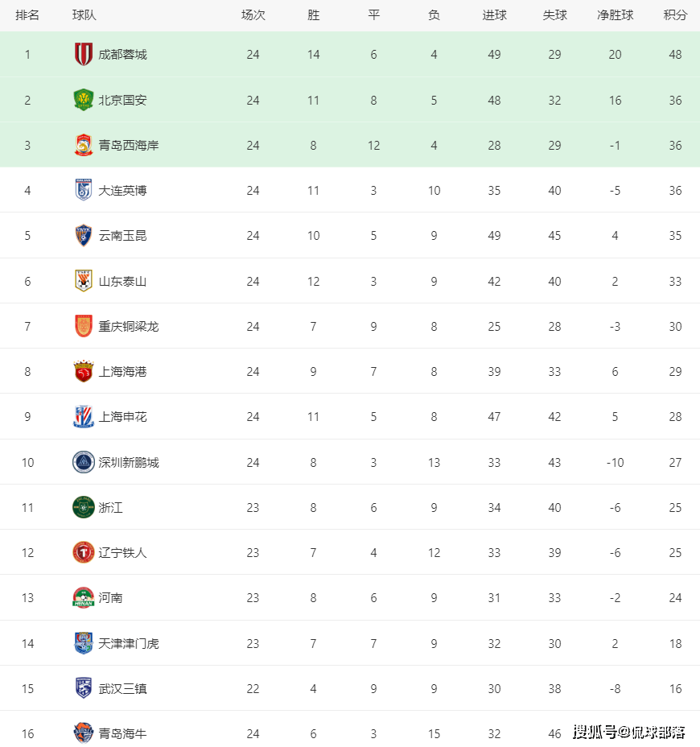Click the 深圳新鹏城 round badge

pyautogui.click(x=84, y=462)
